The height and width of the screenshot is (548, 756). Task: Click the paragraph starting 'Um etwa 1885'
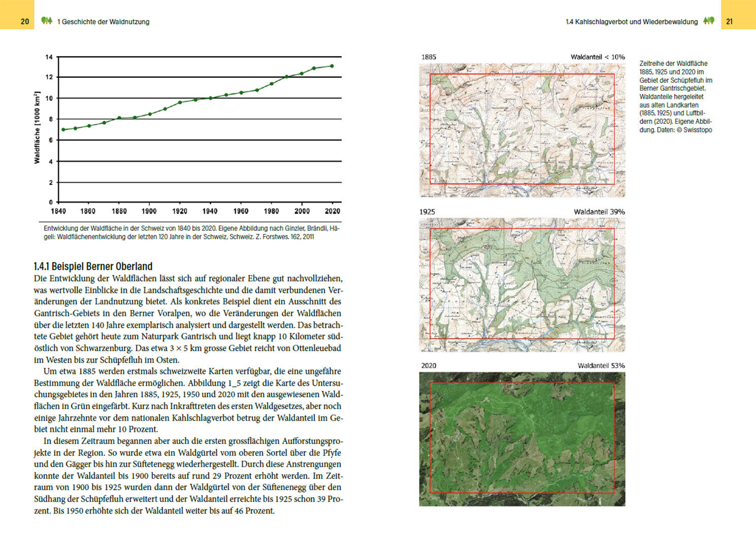(188, 400)
